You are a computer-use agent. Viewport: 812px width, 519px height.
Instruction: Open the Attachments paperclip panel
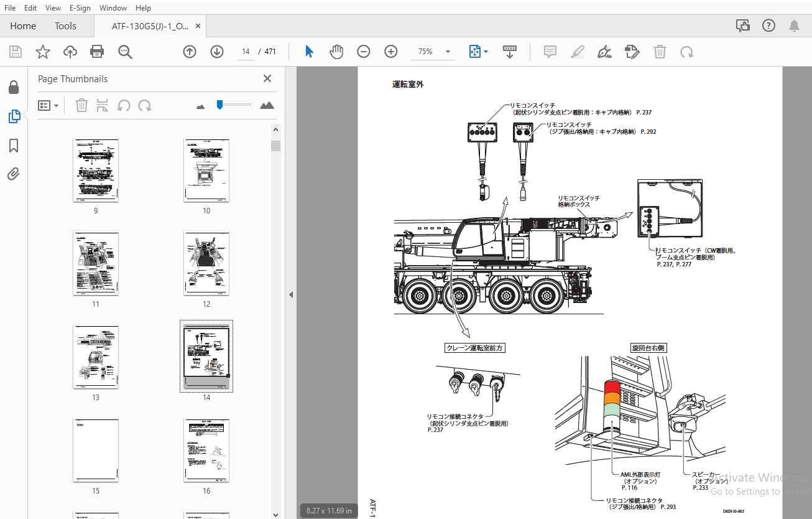14,174
